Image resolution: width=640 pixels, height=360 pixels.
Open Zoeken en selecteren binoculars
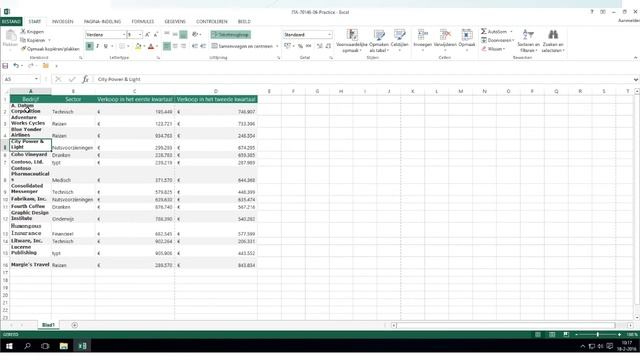point(553,41)
